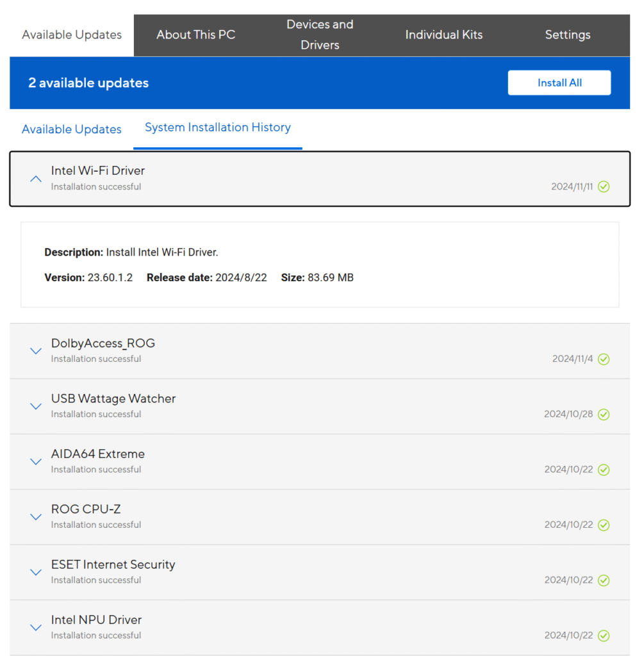This screenshot has width=644, height=656.
Task: Click USB Wattage Watcher success checkmark icon
Action: [603, 414]
